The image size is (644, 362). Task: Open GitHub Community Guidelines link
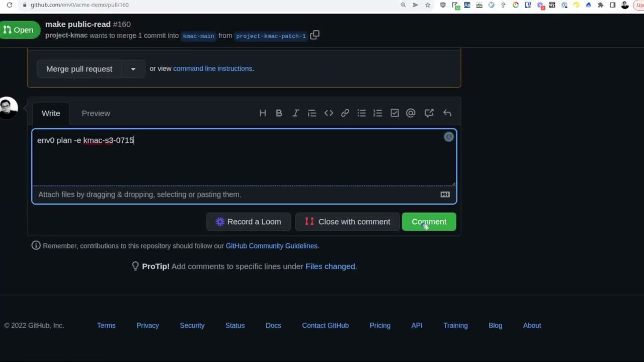pos(272,246)
